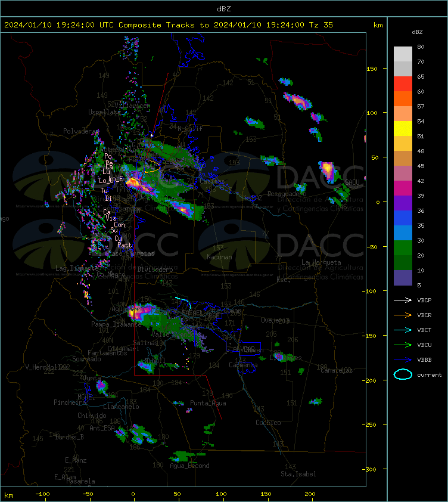
Task: Click the cyan VBCT arrow in legend
Action: coord(403,330)
